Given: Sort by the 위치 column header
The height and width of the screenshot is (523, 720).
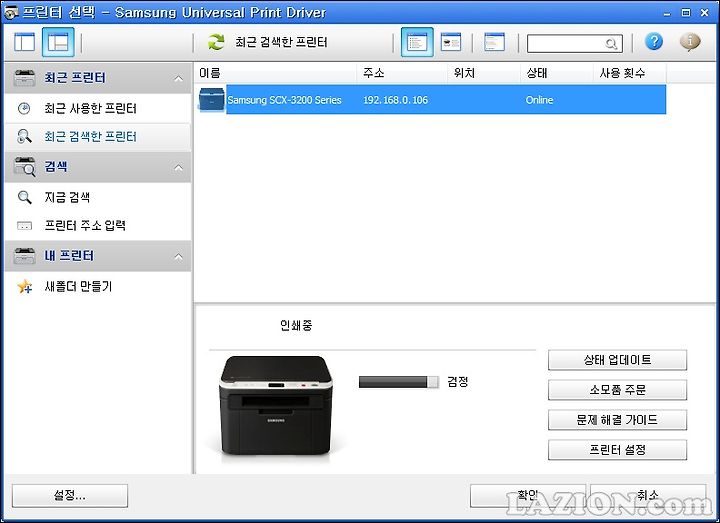Looking at the screenshot, I should point(484,73).
